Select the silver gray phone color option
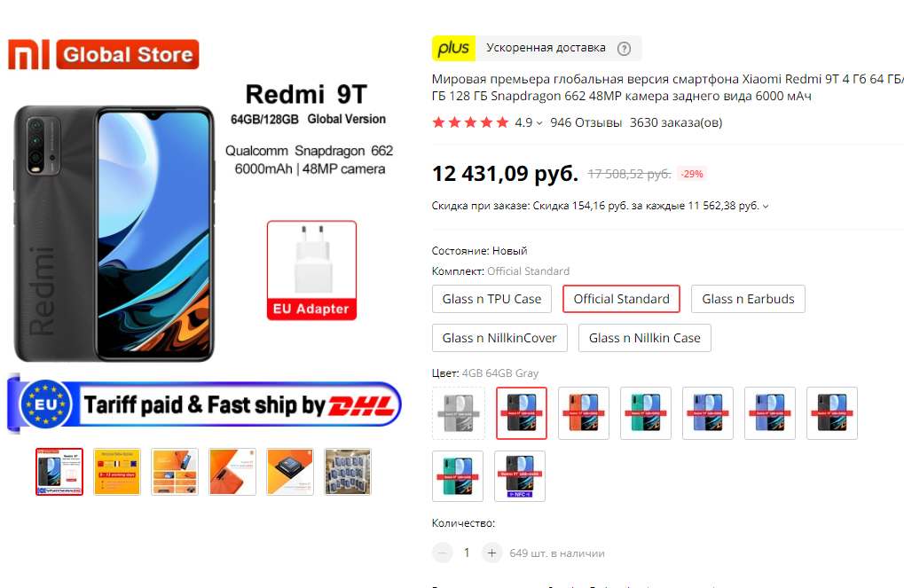Viewport: 904px width, 588px height. click(x=458, y=412)
